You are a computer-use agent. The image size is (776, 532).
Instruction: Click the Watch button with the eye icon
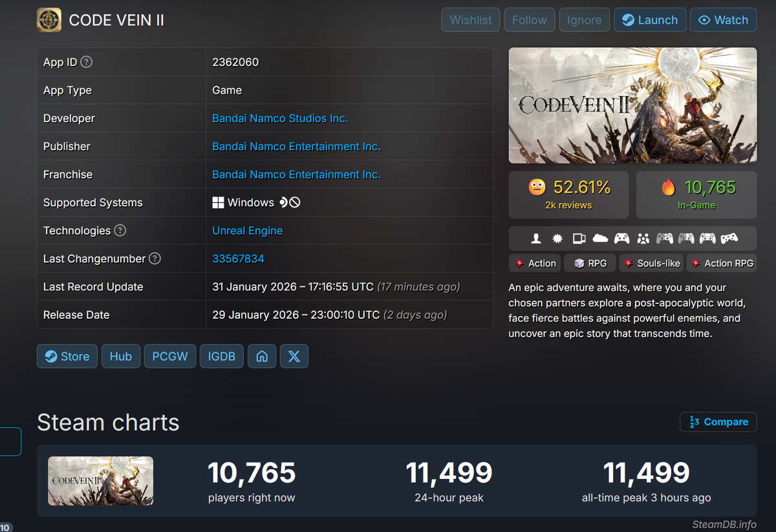click(x=724, y=20)
